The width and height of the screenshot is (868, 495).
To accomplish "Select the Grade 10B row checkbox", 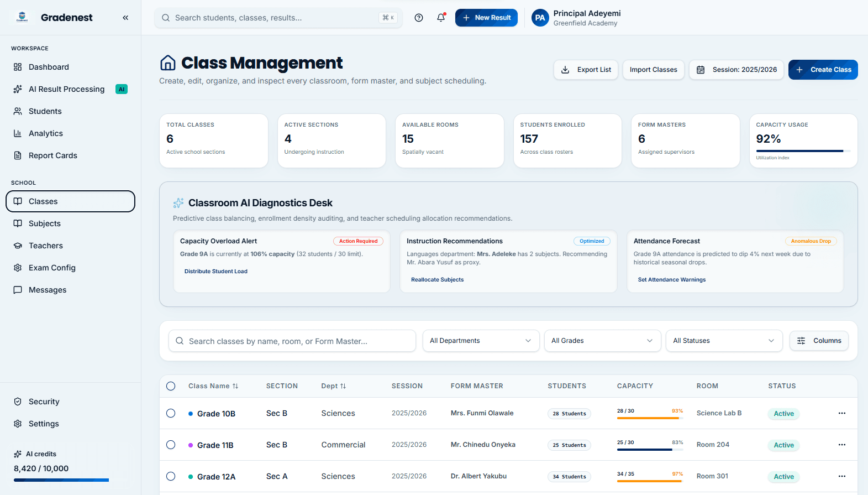I will (171, 413).
